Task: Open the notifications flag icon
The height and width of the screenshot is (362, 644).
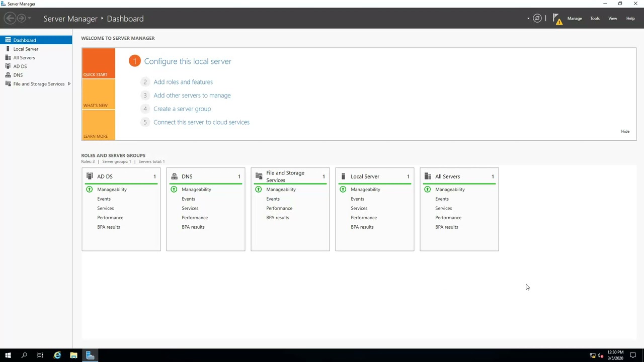Action: tap(557, 19)
